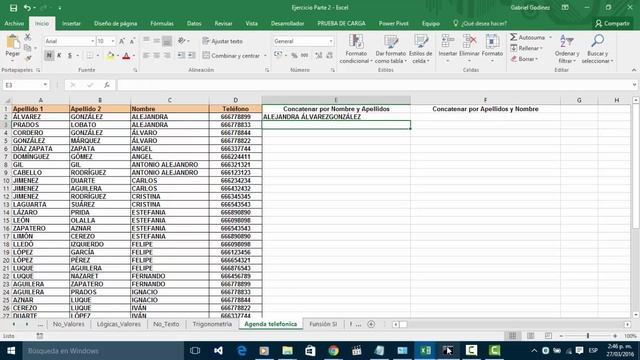Apply the red font color A
640x360 pixels.
[x=126, y=56]
